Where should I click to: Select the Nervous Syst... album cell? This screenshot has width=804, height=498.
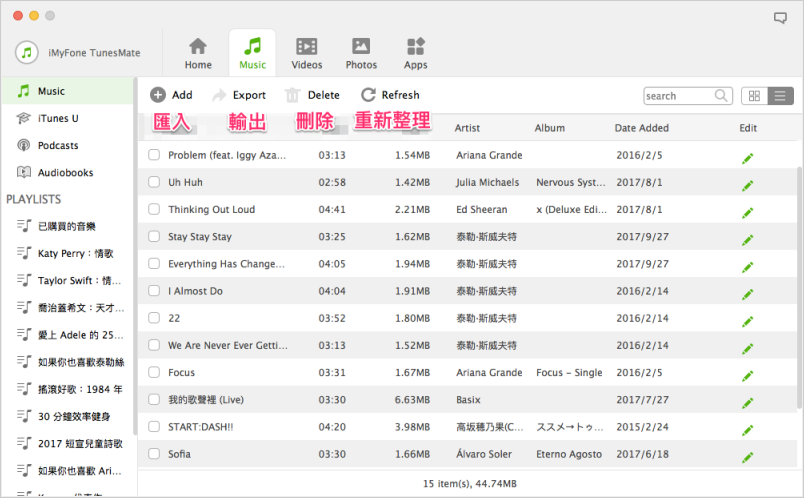pos(571,182)
